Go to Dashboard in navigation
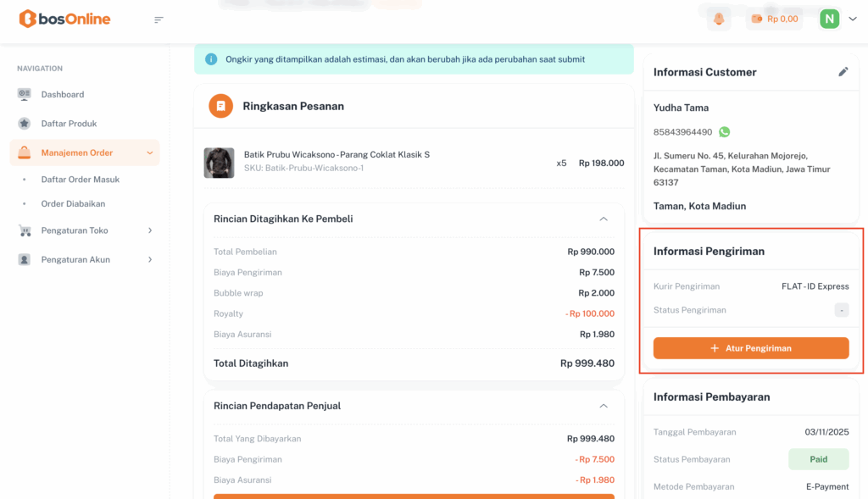The image size is (868, 499). [62, 94]
